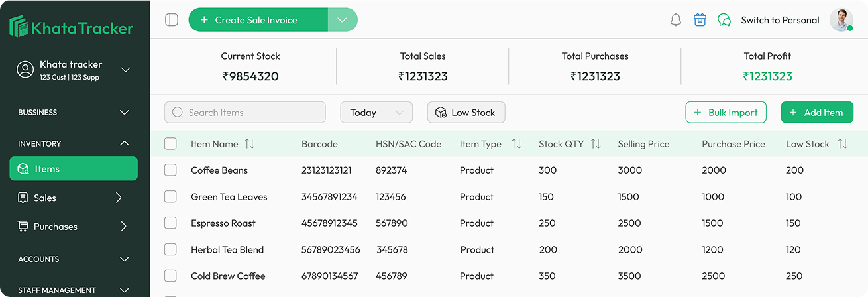868x297 pixels.
Task: Check the Cold Brew Coffee checkbox
Action: [x=170, y=276]
